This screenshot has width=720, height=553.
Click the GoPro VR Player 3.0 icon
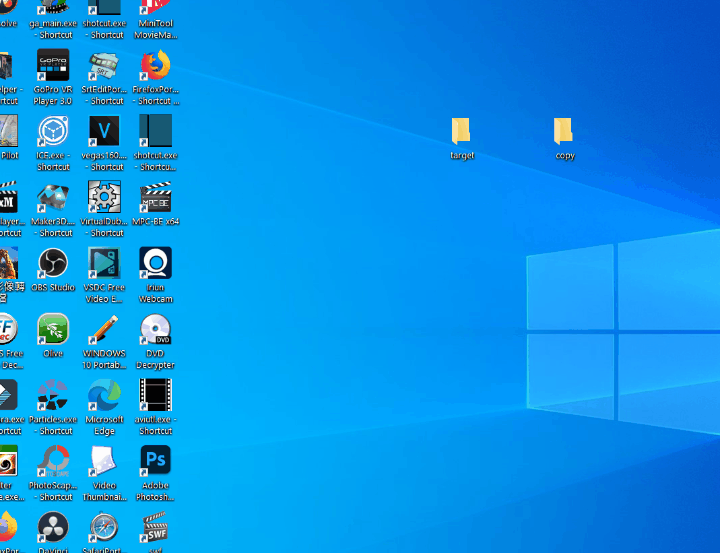click(53, 65)
